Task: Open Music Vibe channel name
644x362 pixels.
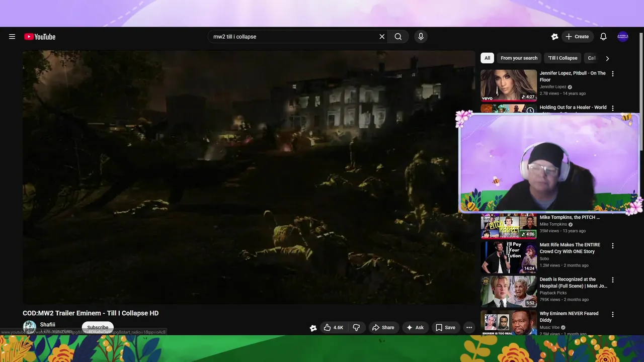Action: [x=549, y=327]
